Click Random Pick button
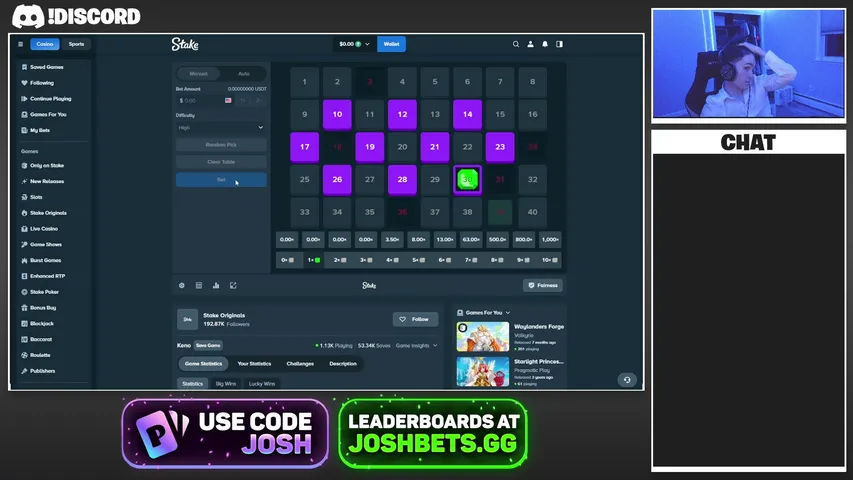This screenshot has width=853, height=480. click(x=221, y=145)
